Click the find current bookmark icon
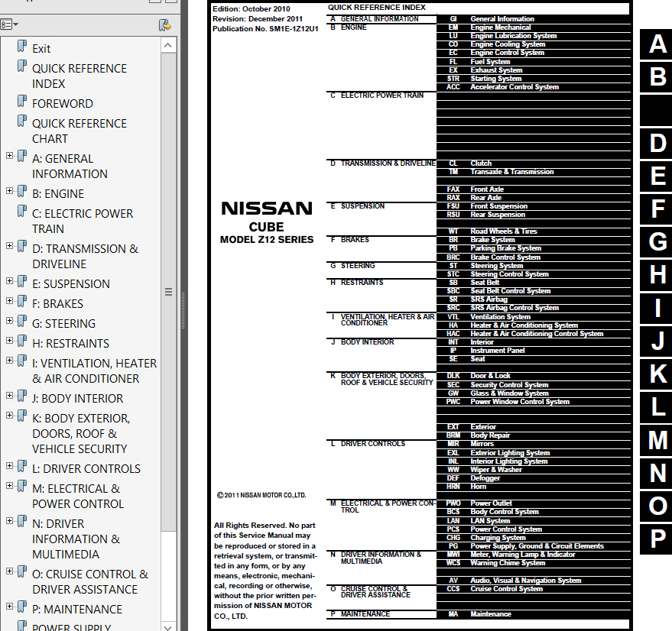 coord(165,24)
